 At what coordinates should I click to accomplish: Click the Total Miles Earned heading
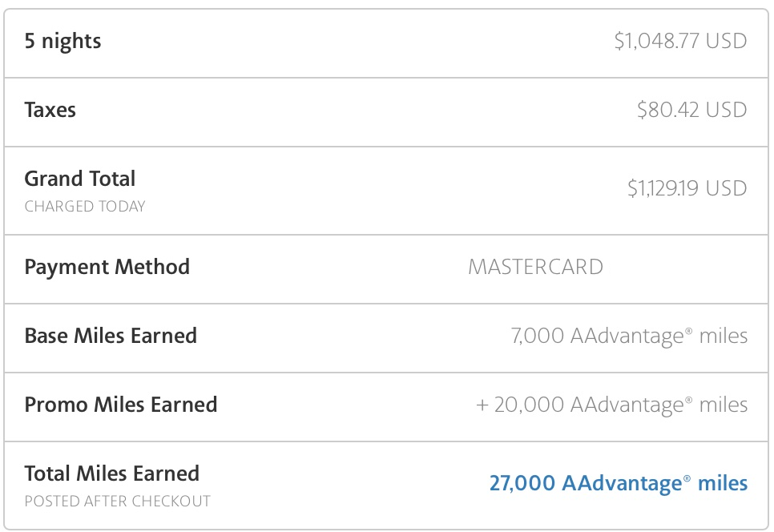(112, 474)
